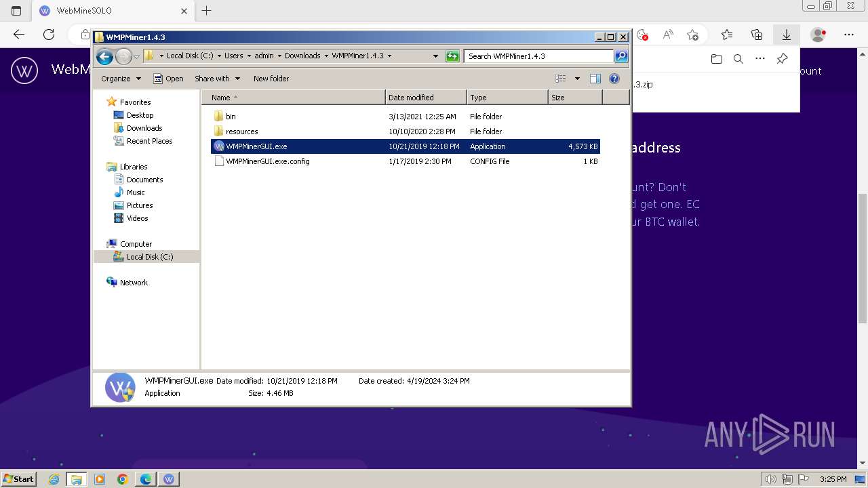Open Edge Settings and more menu
Viewport: 868px width, 488px height.
pyautogui.click(x=849, y=35)
